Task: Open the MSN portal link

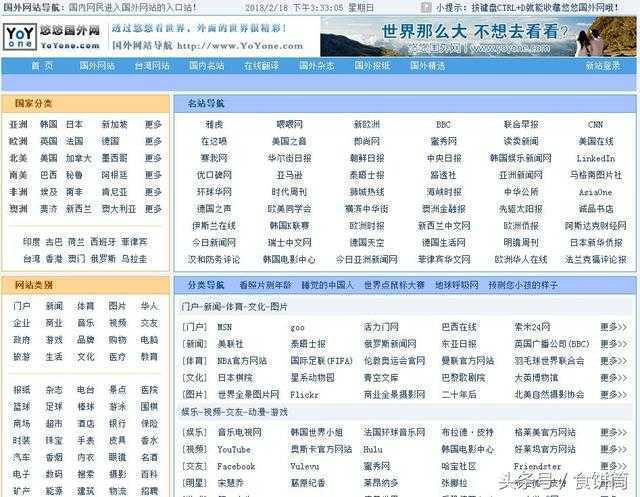Action: tap(224, 327)
